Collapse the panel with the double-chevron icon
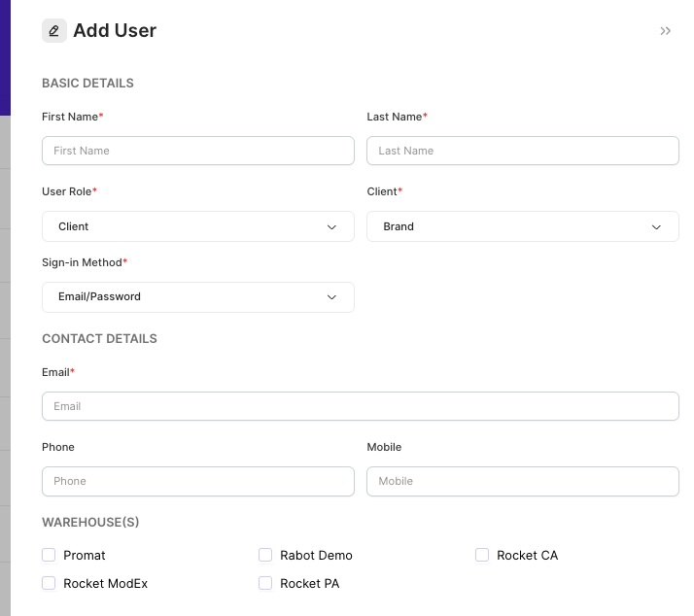This screenshot has height=616, width=694. click(665, 31)
